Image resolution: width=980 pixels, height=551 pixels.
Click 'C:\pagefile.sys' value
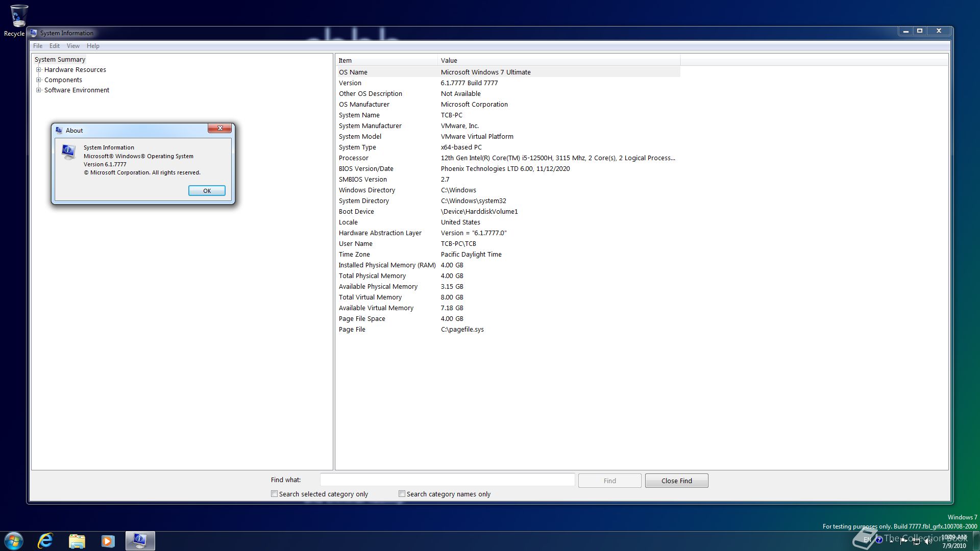coord(462,330)
